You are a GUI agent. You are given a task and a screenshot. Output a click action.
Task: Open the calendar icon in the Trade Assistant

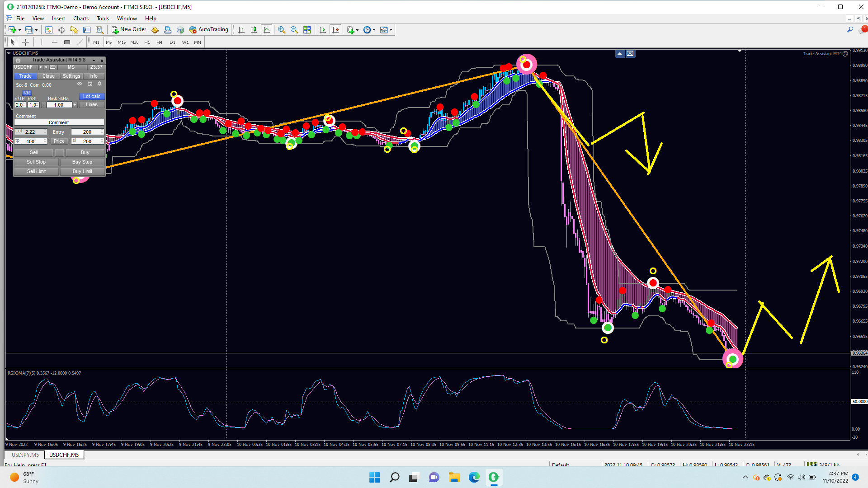tap(90, 84)
